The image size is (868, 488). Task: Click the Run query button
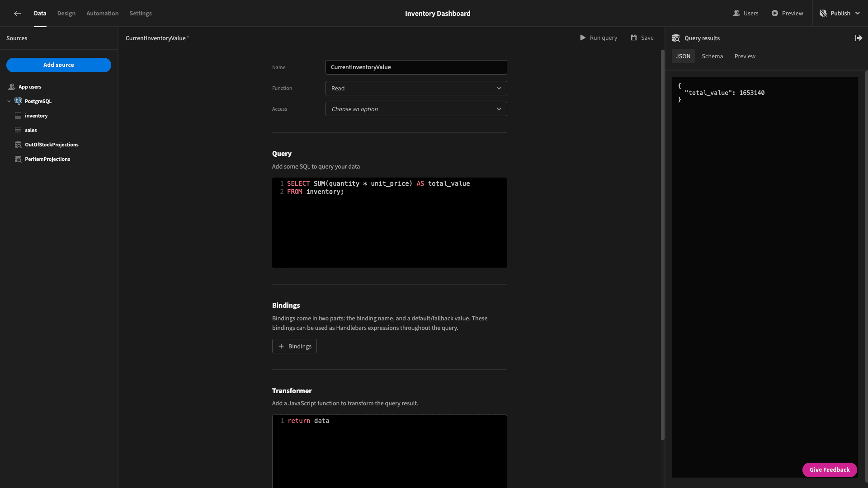598,38
